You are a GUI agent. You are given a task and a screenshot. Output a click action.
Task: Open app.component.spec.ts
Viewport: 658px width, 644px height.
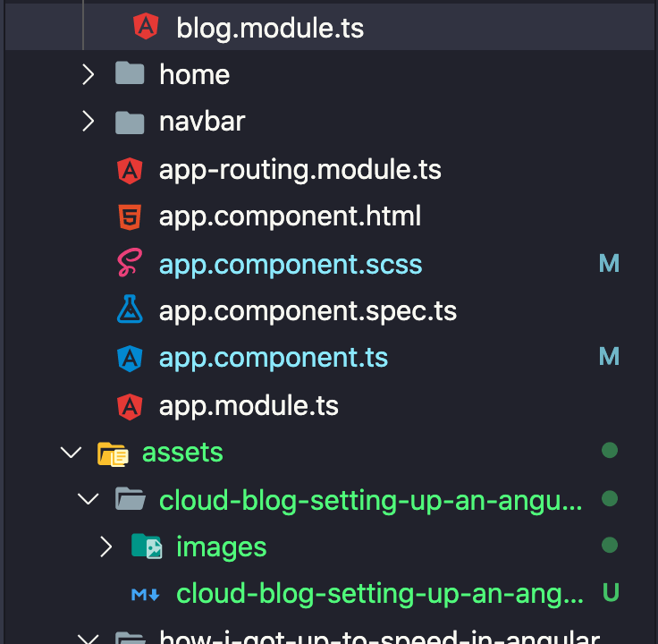pyautogui.click(x=308, y=311)
